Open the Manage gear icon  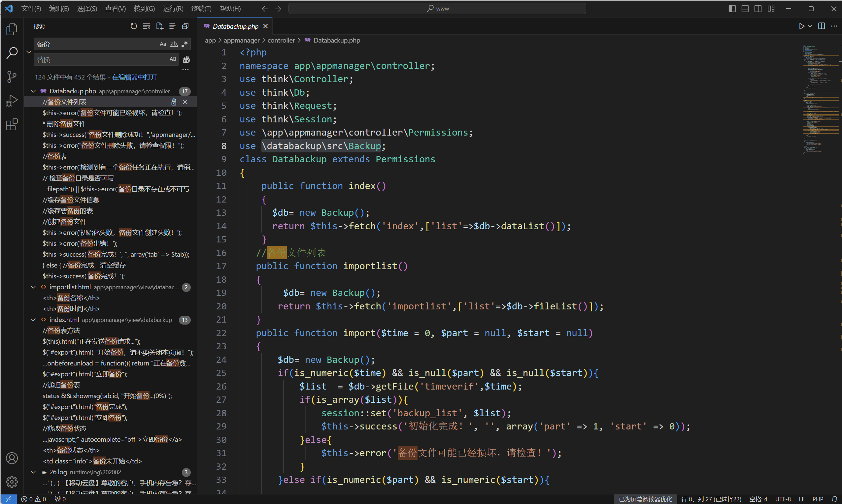(12, 482)
